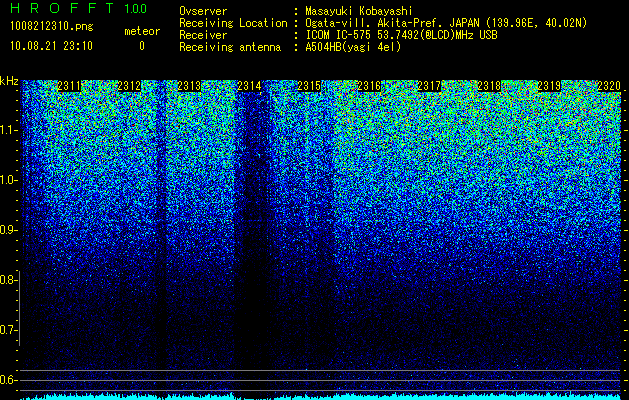Image resolution: width=629 pixels, height=400 pixels.
Task: Click the 2312 time marker
Action: (x=129, y=86)
